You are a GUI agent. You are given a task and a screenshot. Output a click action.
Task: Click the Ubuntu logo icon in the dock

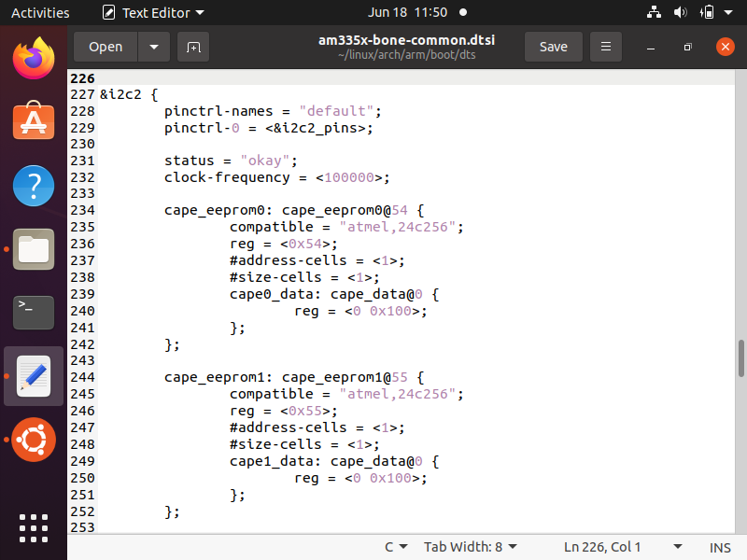coord(34,440)
